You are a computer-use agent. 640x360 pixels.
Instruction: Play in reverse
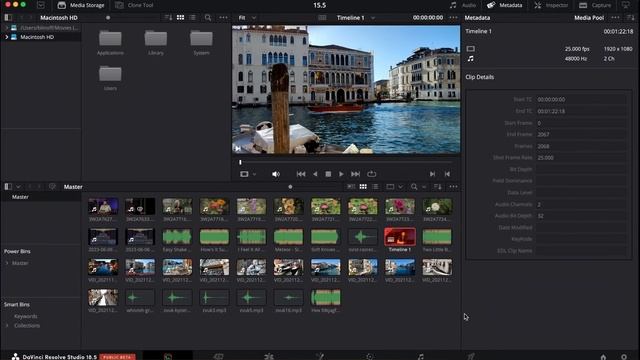click(315, 174)
